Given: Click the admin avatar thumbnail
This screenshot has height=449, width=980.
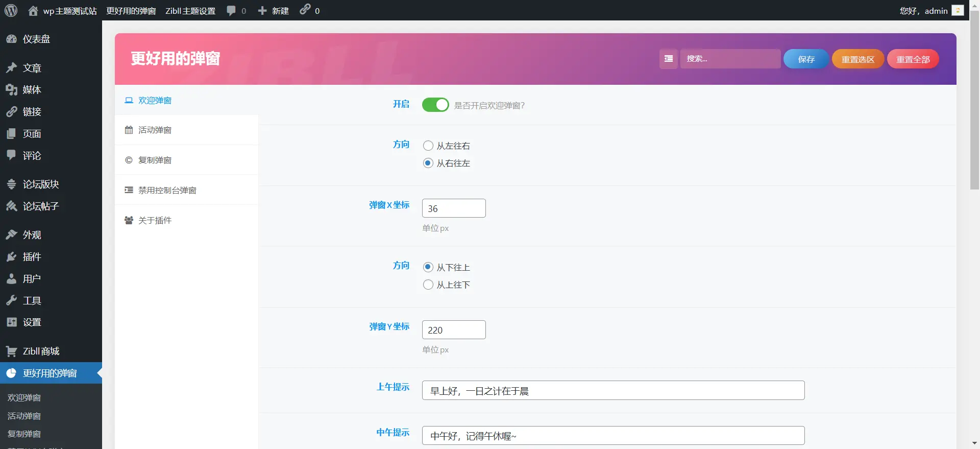Looking at the screenshot, I should tap(958, 10).
